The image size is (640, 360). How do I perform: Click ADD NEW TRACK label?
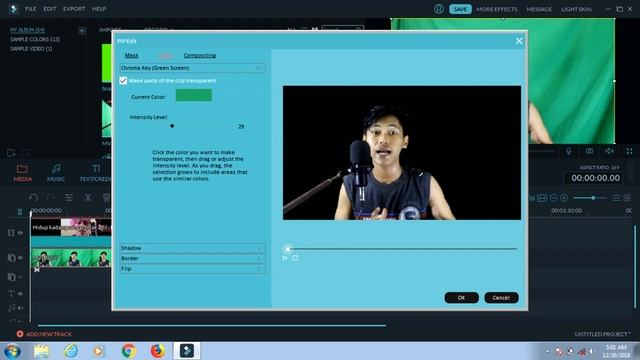coord(49,334)
